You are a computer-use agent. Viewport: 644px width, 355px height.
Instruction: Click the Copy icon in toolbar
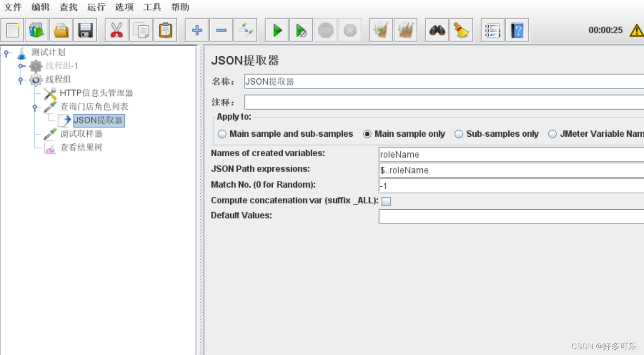tap(141, 30)
